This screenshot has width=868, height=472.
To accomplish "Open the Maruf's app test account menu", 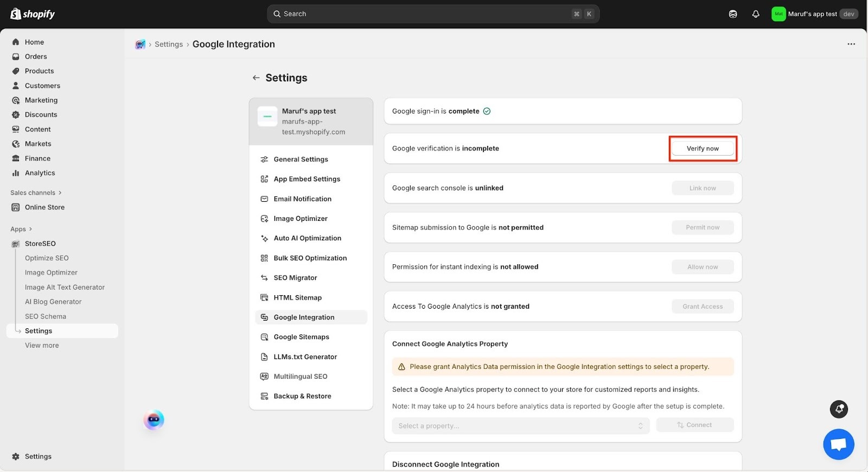I will click(815, 14).
